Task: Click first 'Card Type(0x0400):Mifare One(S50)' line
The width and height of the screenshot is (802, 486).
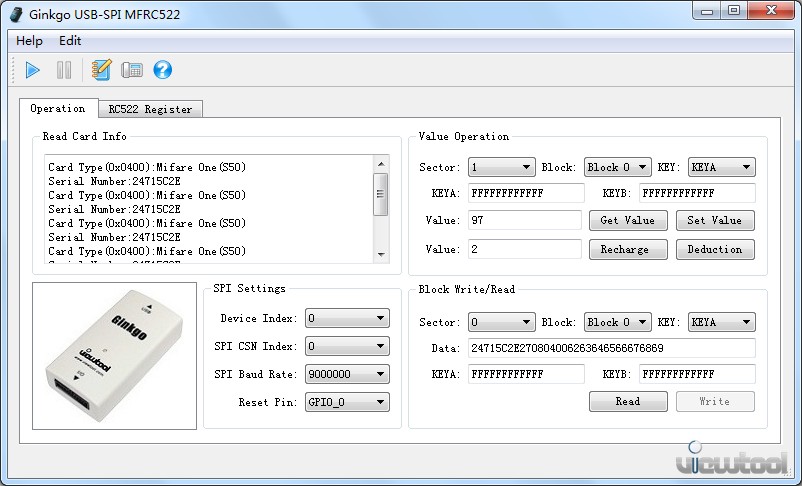Action: [x=147, y=167]
